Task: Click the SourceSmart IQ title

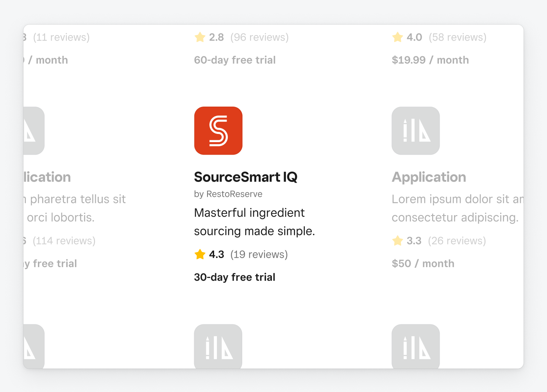Action: [246, 177]
